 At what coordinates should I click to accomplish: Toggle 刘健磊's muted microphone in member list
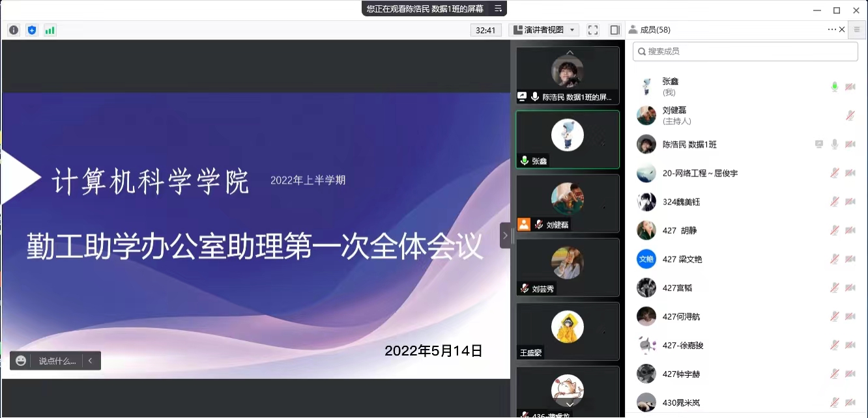point(850,115)
